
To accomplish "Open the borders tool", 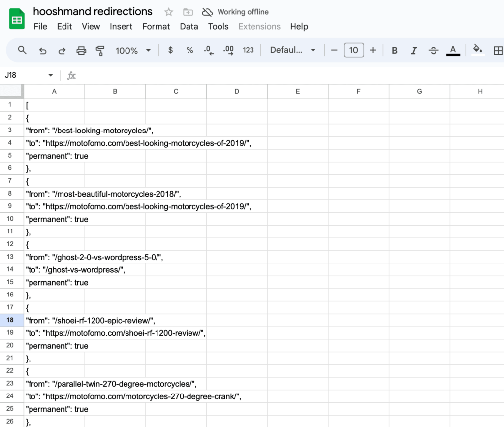I will click(x=498, y=50).
